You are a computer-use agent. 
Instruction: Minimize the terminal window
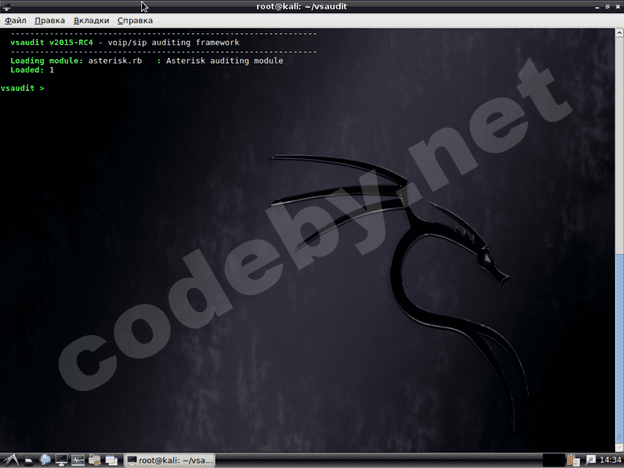pyautogui.click(x=597, y=7)
